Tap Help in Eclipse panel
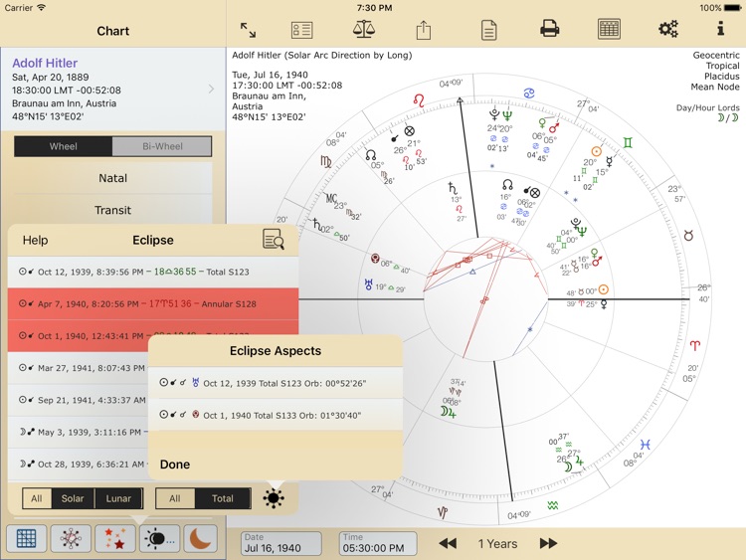Screen dimensions: 746x560 [x=35, y=241]
